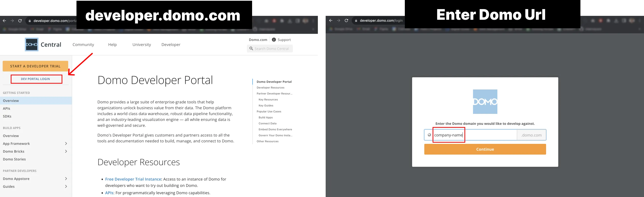
Task: Jump to Embed Domo Everywhere in contents
Action: [x=275, y=129]
